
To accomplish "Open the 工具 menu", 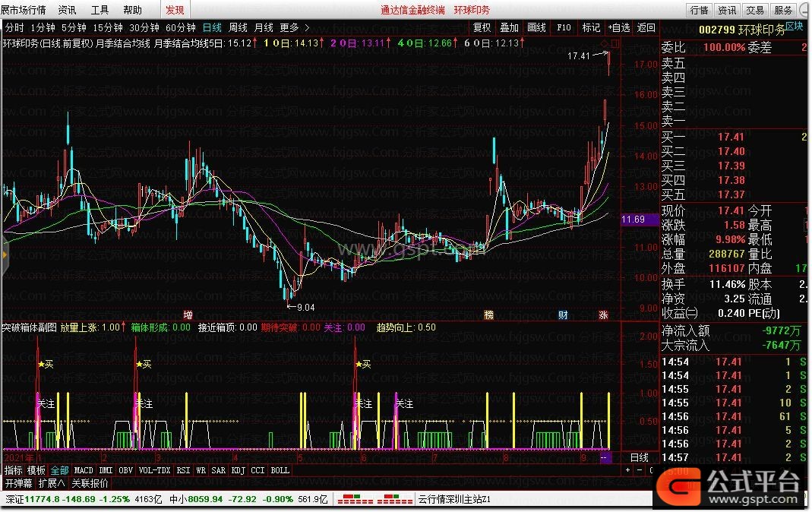I will tap(100, 10).
